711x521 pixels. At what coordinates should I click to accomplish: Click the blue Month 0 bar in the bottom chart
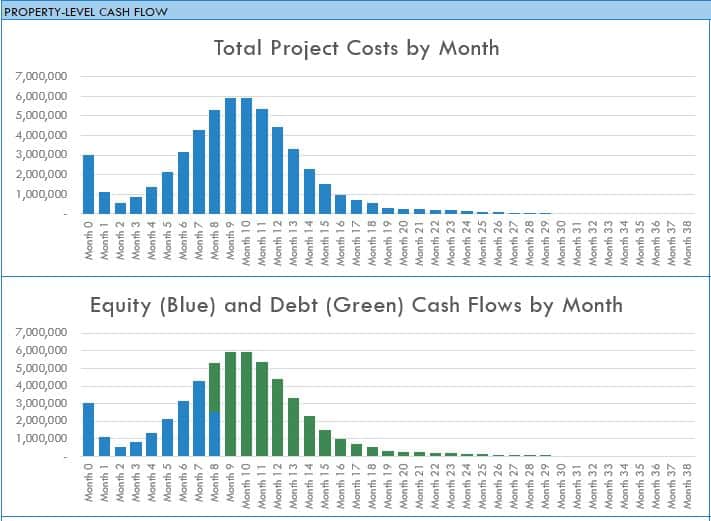tap(89, 430)
